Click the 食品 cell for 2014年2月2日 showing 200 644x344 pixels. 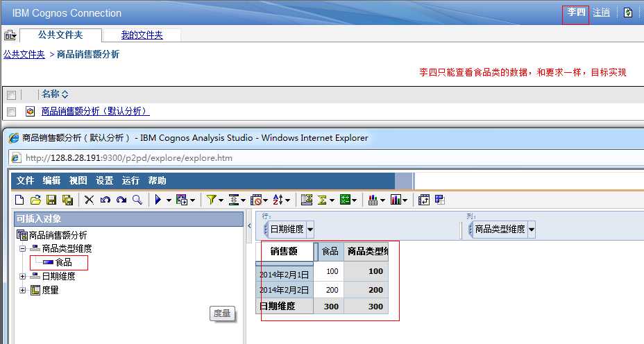click(x=329, y=290)
